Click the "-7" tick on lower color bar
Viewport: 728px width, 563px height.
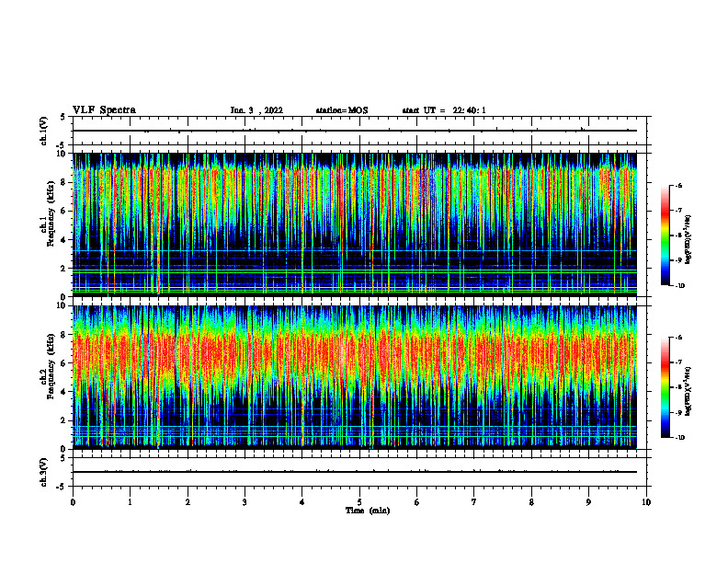678,362
